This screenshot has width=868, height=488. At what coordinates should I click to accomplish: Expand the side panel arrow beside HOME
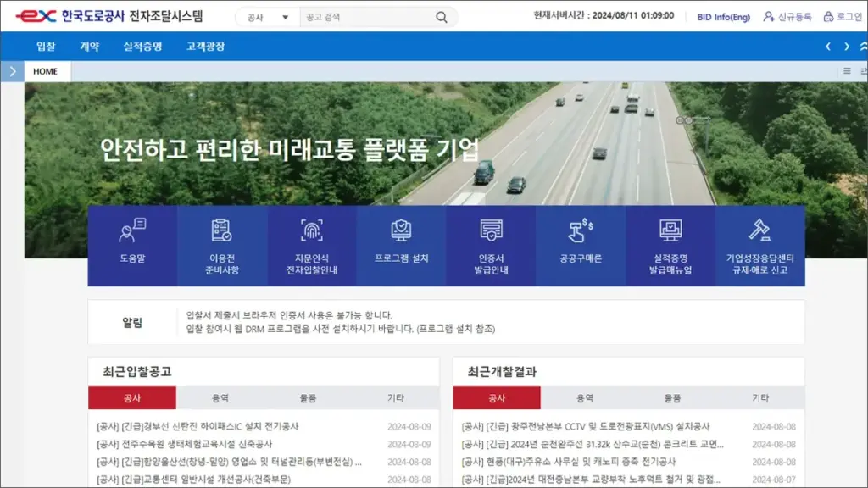[12, 71]
